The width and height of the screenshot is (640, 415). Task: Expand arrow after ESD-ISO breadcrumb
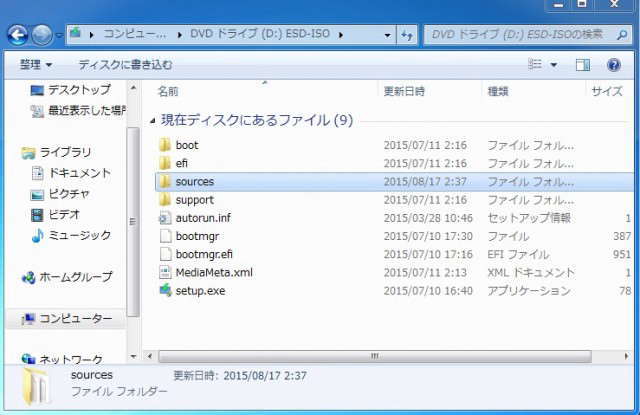(x=341, y=35)
